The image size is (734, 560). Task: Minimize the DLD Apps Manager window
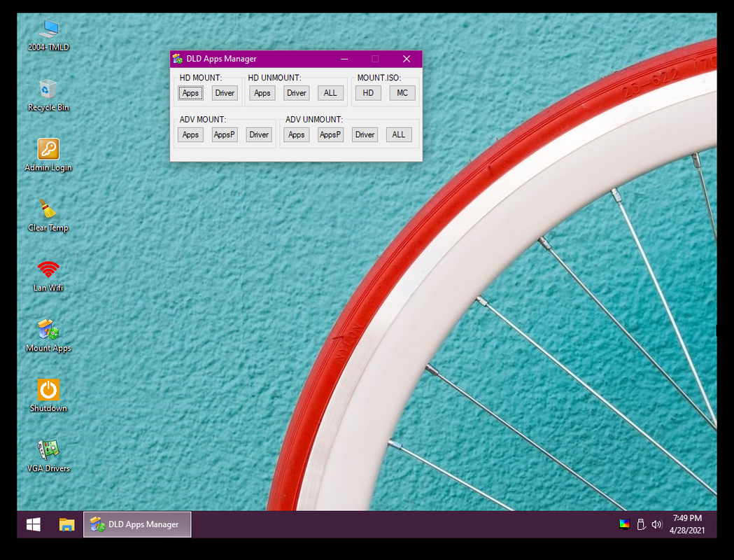click(x=344, y=59)
